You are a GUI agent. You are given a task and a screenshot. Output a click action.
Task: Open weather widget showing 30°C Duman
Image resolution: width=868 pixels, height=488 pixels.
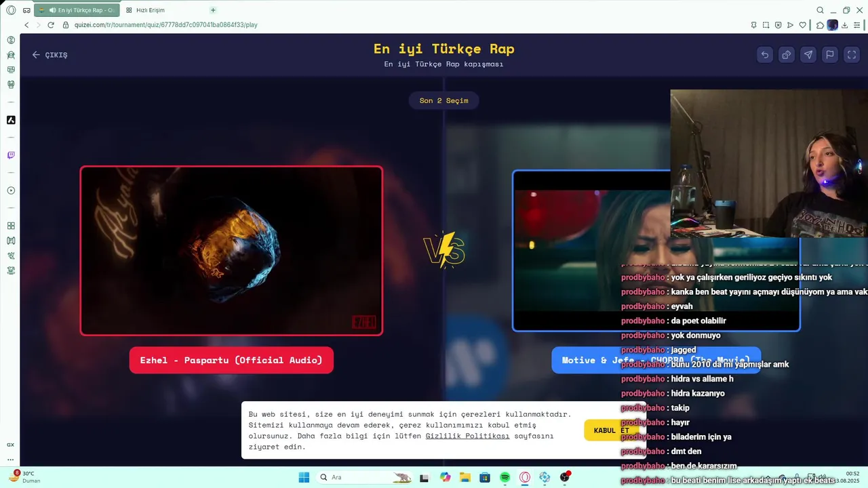click(x=24, y=477)
